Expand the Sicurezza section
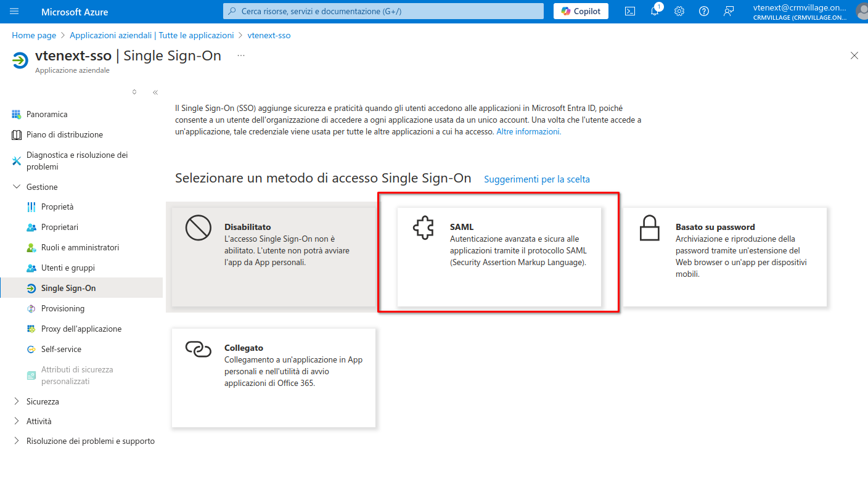Viewport: 868px width, 492px height. [x=17, y=401]
